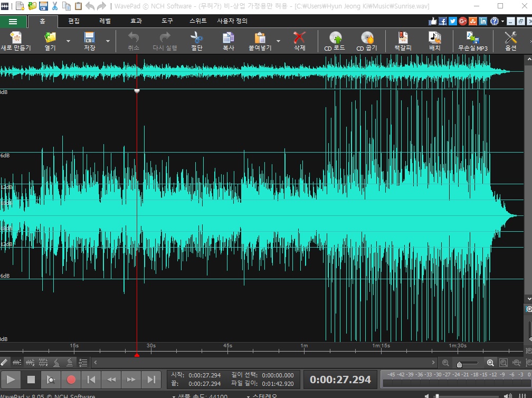The width and height of the screenshot is (532, 398).
Task: Click the horizontal scrollbar left arrow
Action: (96, 363)
